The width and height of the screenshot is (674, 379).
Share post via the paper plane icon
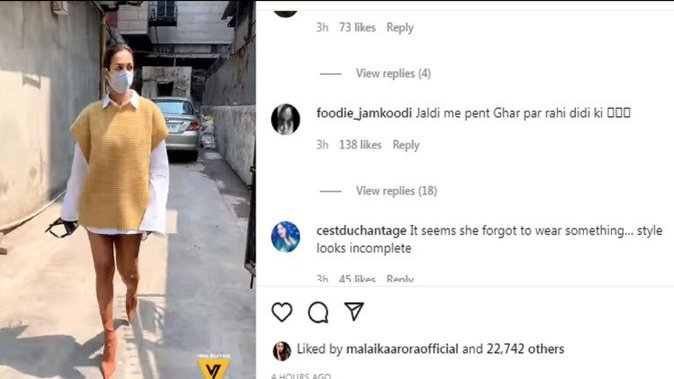point(354,311)
